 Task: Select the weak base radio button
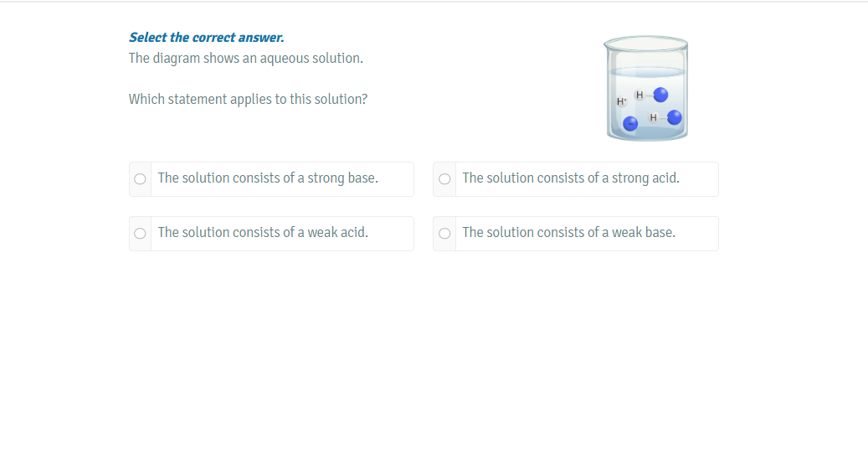pos(444,233)
